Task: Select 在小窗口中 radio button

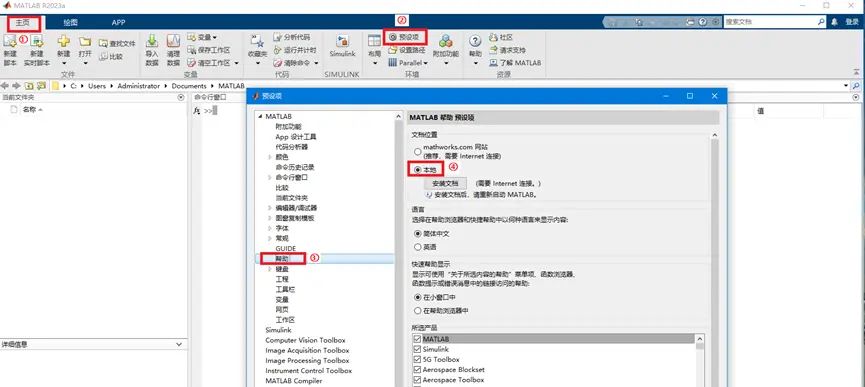Action: click(418, 297)
